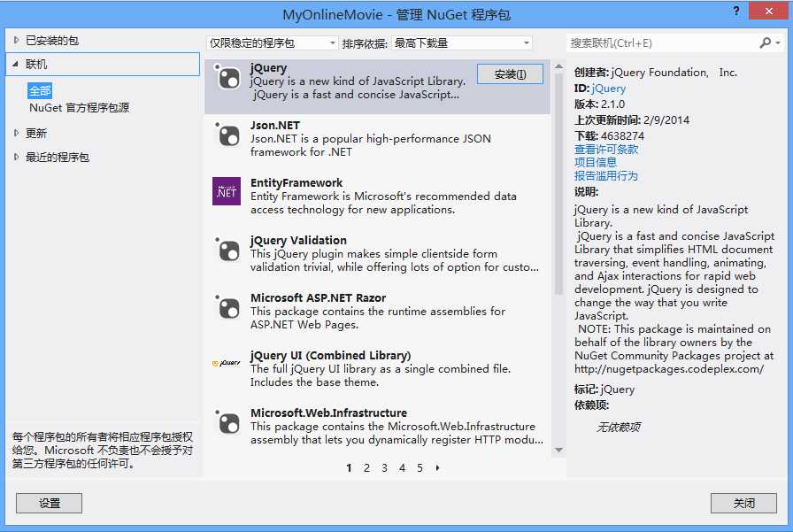Focus the 搜索联机 search field
The width and height of the screenshot is (793, 532).
click(663, 43)
